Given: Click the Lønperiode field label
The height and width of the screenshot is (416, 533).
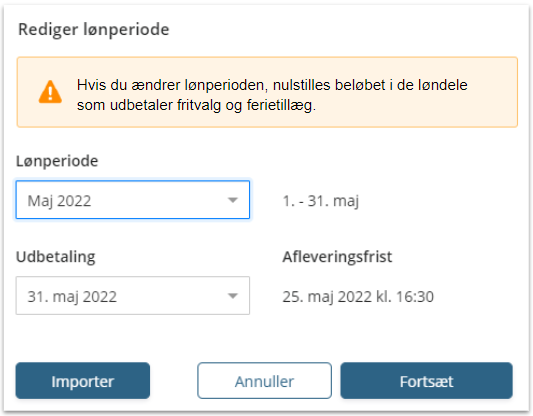Looking at the screenshot, I should (57, 161).
